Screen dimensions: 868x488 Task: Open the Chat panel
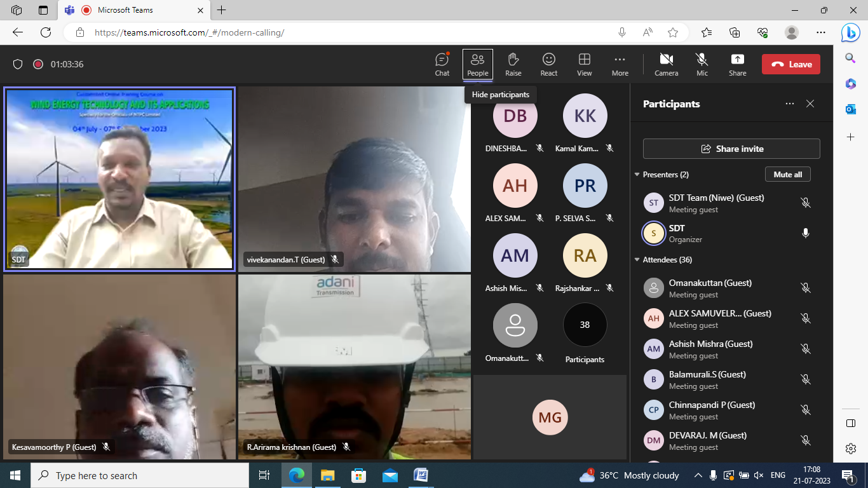(442, 64)
